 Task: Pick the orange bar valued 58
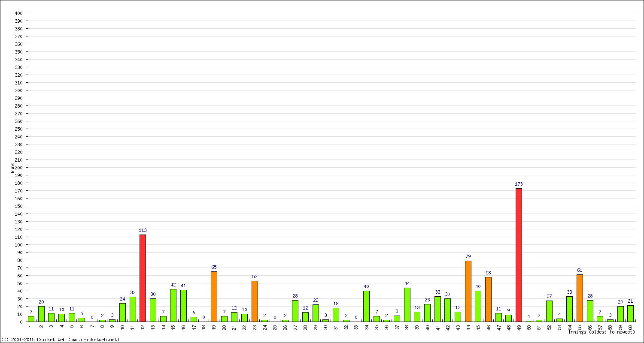[x=488, y=299]
